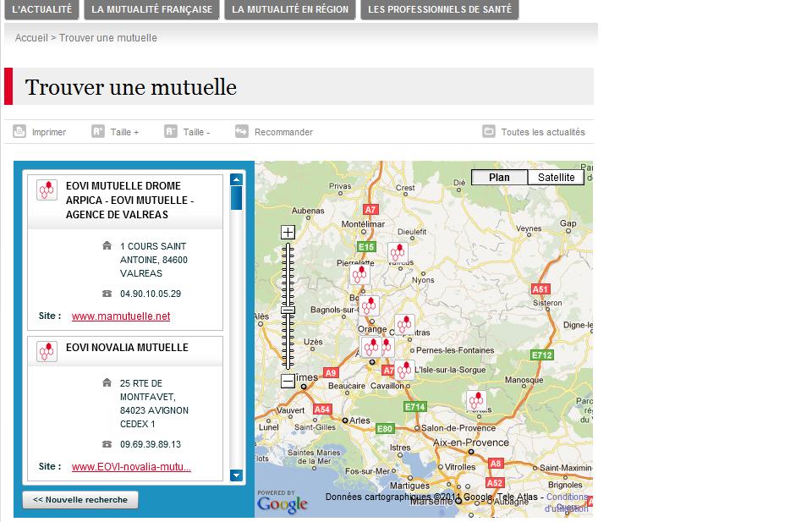Open the Toutes les actualités folder icon

point(489,131)
